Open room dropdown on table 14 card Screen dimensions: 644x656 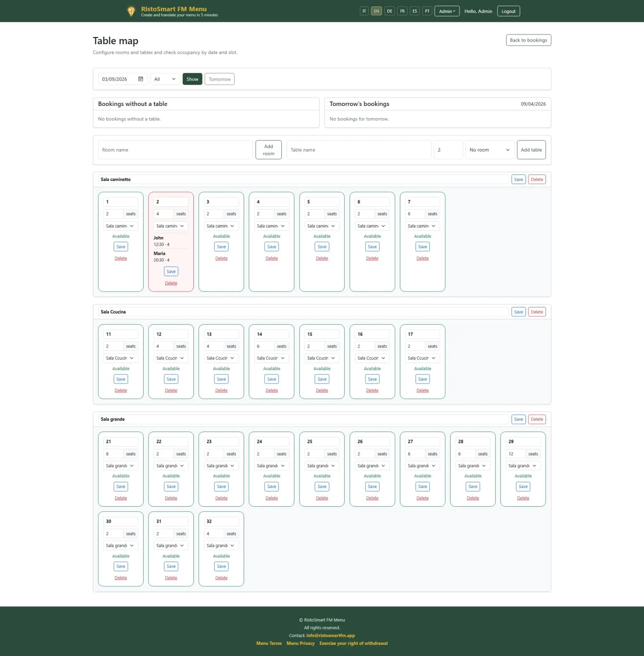(x=271, y=358)
